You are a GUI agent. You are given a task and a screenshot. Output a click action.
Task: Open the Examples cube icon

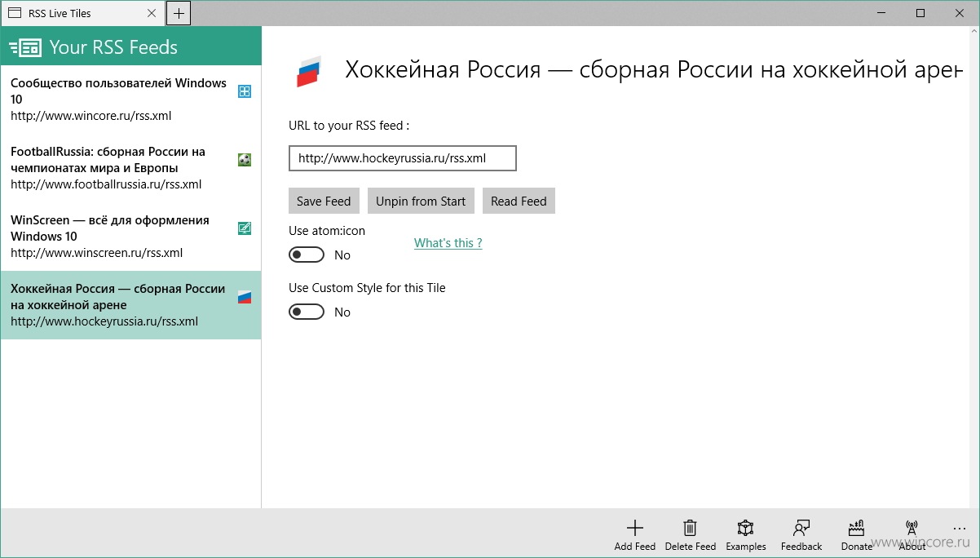[x=745, y=528]
